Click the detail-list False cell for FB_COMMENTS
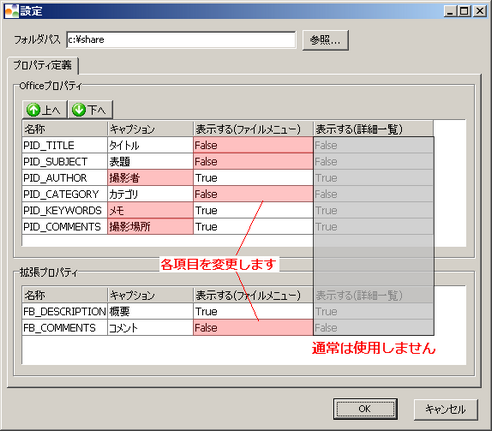 tap(373, 328)
